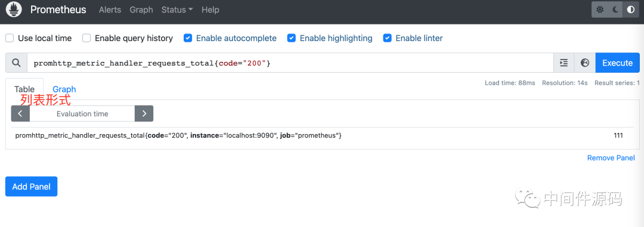Expand the Status dropdown menu
This screenshot has height=227, width=644.
[x=177, y=10]
